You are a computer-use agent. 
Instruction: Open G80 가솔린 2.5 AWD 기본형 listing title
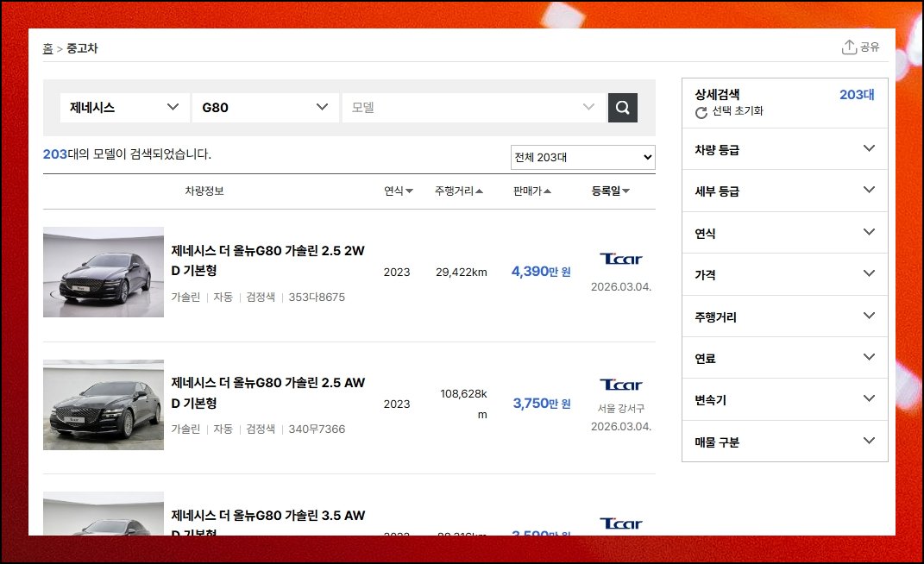[267, 392]
